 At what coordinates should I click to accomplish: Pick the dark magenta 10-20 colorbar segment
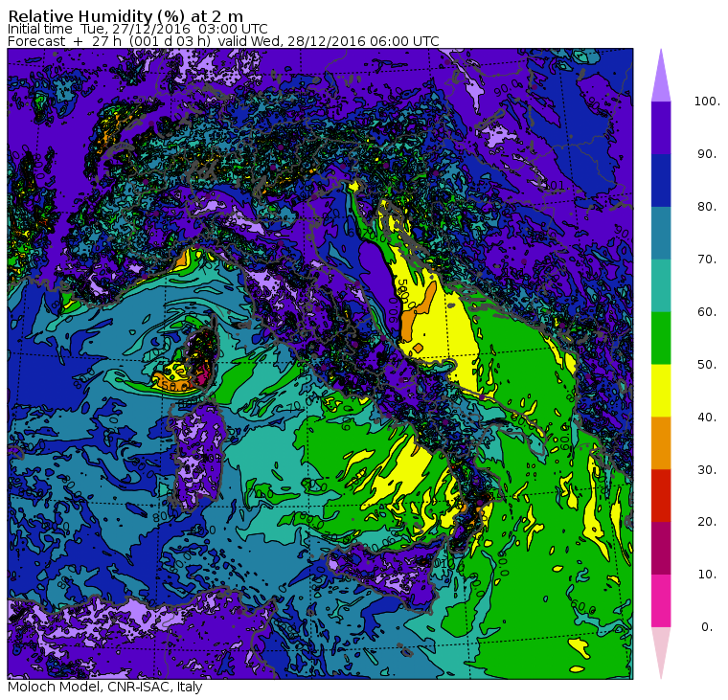point(661,548)
